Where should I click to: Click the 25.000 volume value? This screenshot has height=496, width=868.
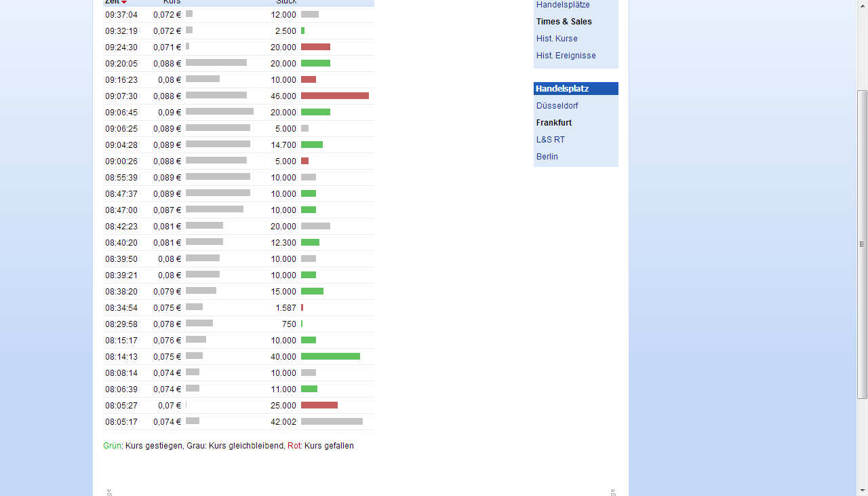(283, 406)
